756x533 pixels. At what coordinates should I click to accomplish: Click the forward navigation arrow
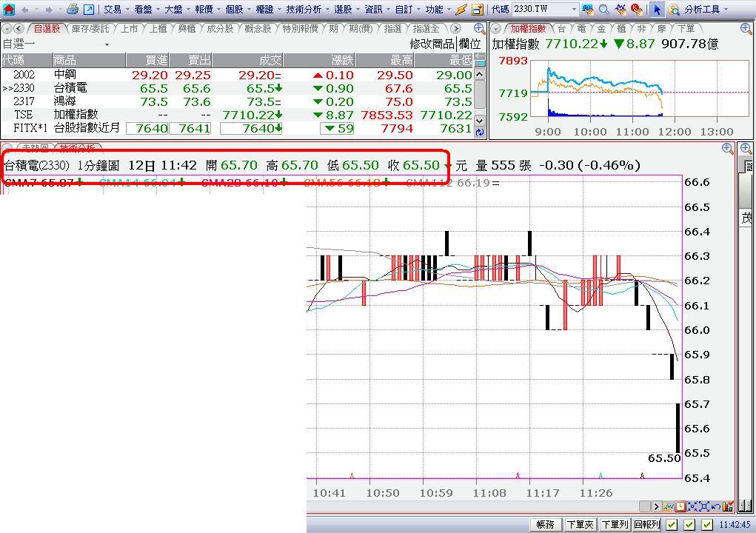tap(49, 9)
